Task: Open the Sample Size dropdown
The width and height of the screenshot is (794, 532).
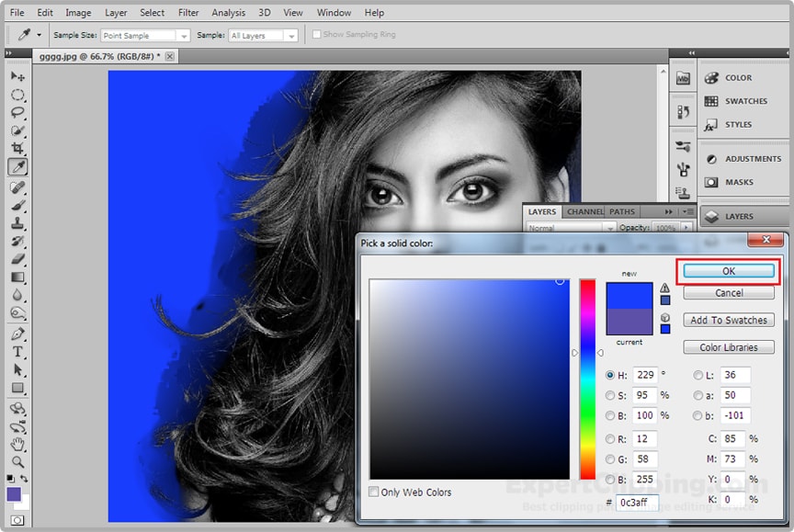Action: click(x=142, y=34)
